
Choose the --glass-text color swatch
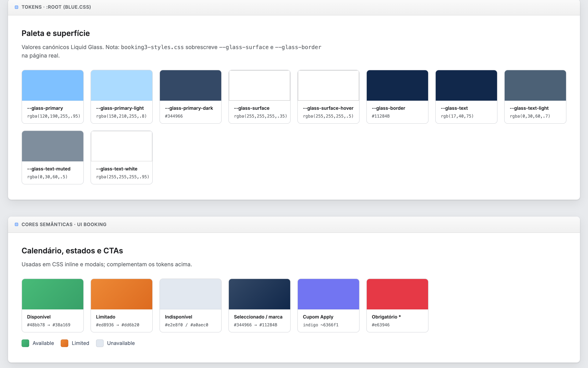(x=466, y=85)
